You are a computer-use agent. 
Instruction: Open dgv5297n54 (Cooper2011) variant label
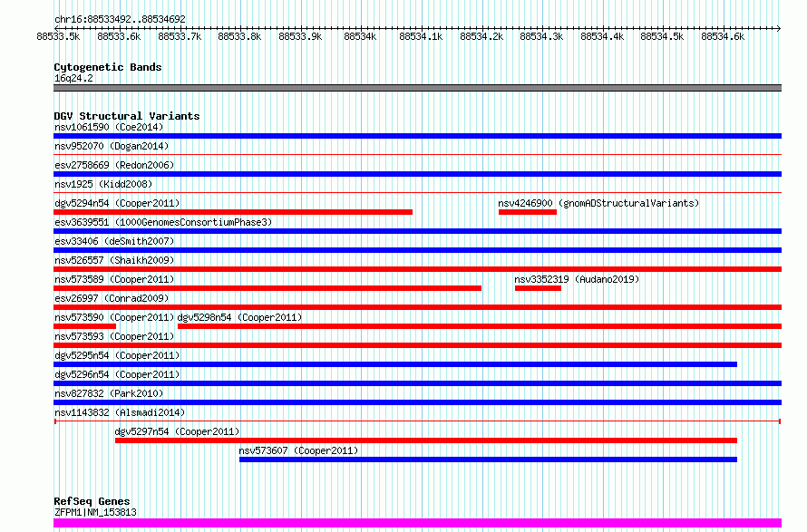(177, 431)
